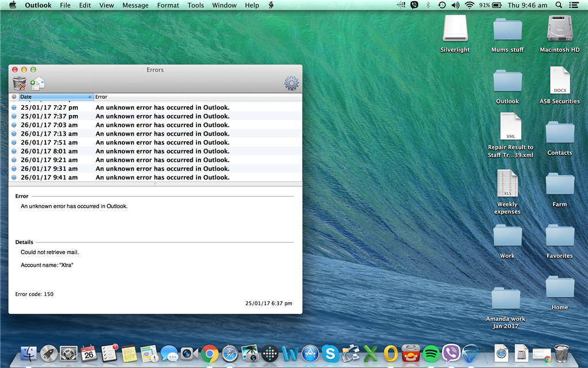This screenshot has width=588, height=368.
Task: Toggle unread dot on 25/01/17 7:37 pm error
Action: pos(14,116)
